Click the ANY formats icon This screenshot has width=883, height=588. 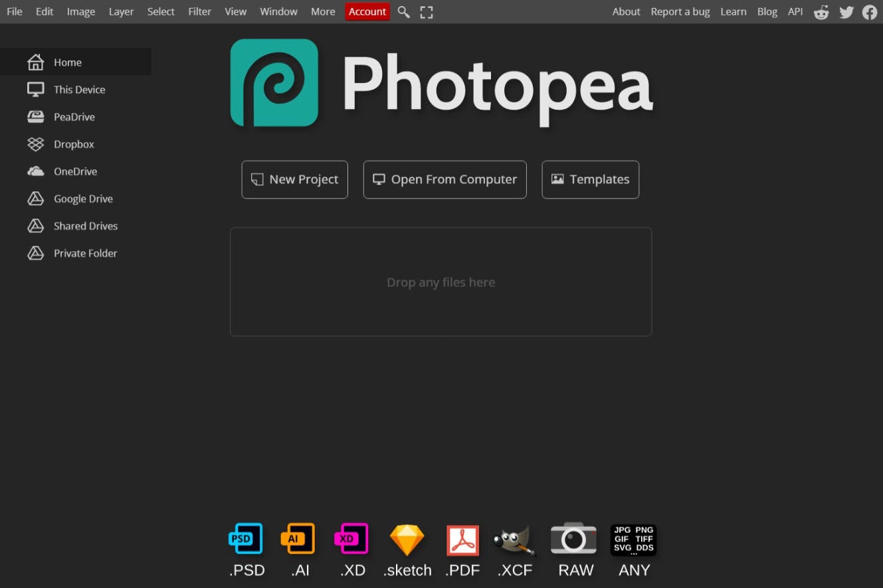(x=634, y=540)
